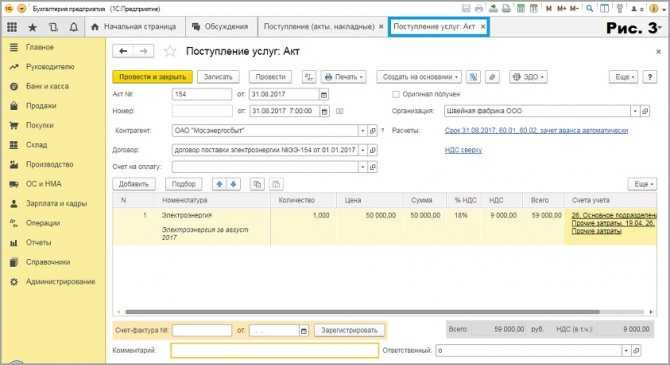Open the Банк и касса section
This screenshot has height=365, width=670.
[47, 86]
